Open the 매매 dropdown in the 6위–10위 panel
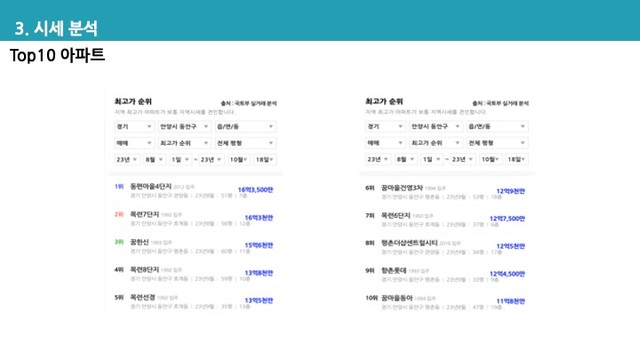640x360 pixels. (385, 143)
